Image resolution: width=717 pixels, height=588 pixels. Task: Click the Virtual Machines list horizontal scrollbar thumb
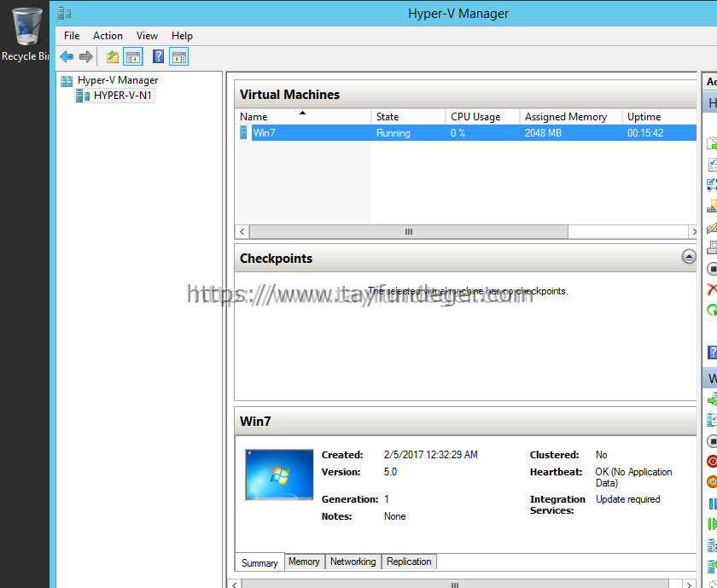click(x=409, y=232)
